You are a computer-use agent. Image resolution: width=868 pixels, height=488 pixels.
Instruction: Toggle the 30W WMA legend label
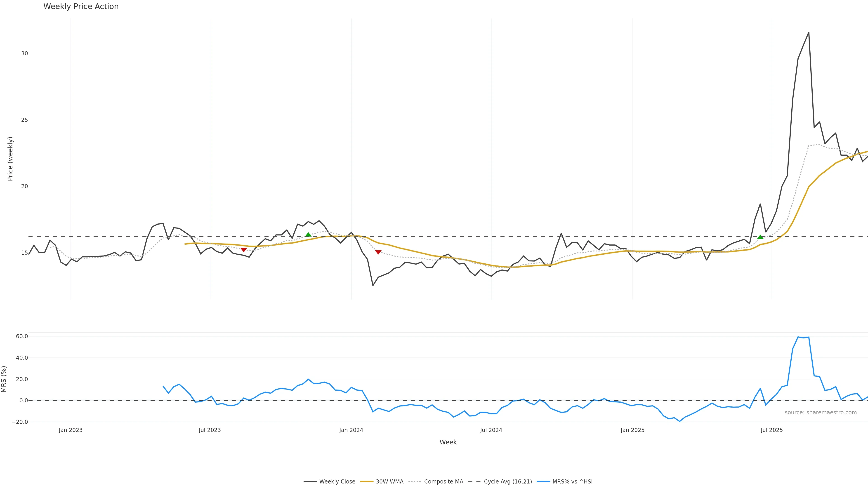[389, 482]
